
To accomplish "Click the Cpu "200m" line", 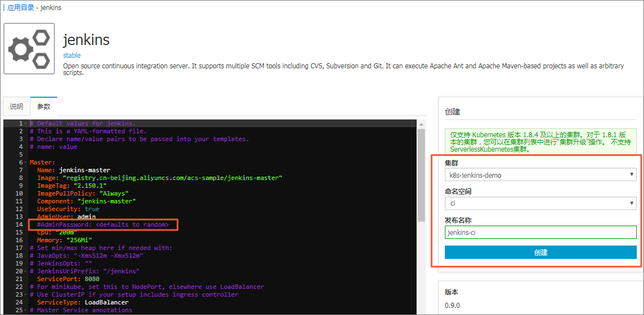I will click(57, 232).
